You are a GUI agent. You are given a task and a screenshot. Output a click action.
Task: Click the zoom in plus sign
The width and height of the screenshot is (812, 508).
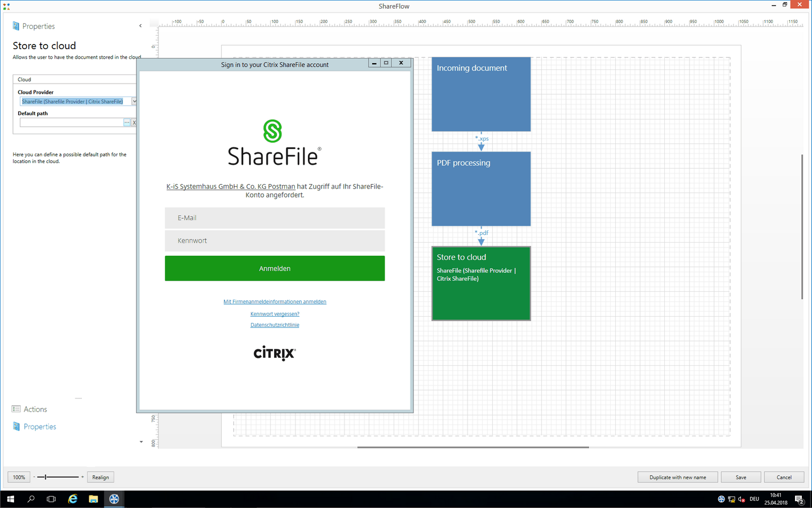point(82,477)
